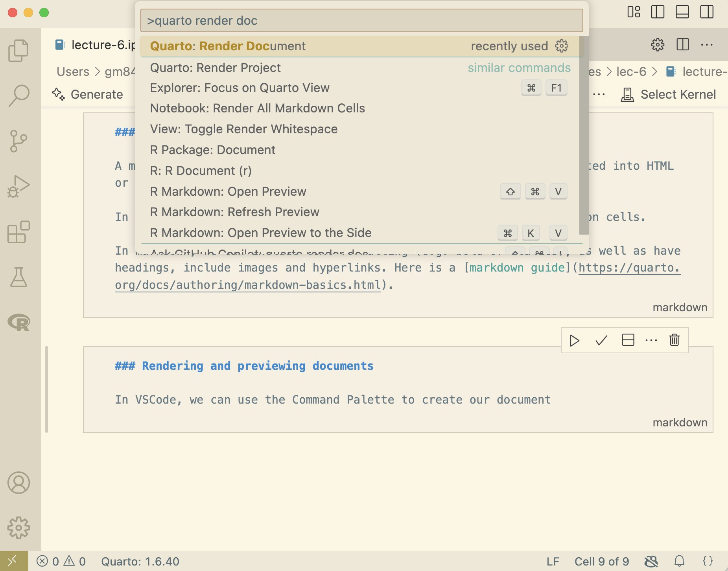The image size is (728, 571).
Task: Stop editing the cell with the checkmark
Action: tap(601, 340)
